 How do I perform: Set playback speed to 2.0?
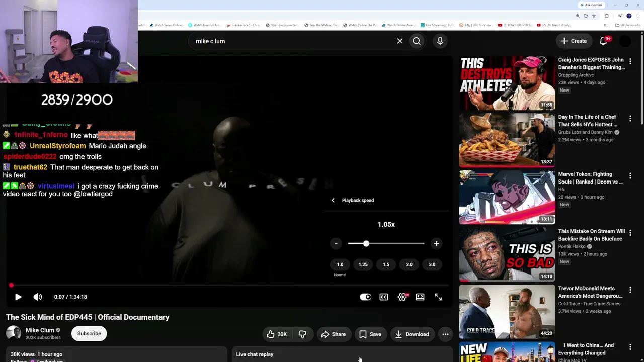tap(409, 264)
